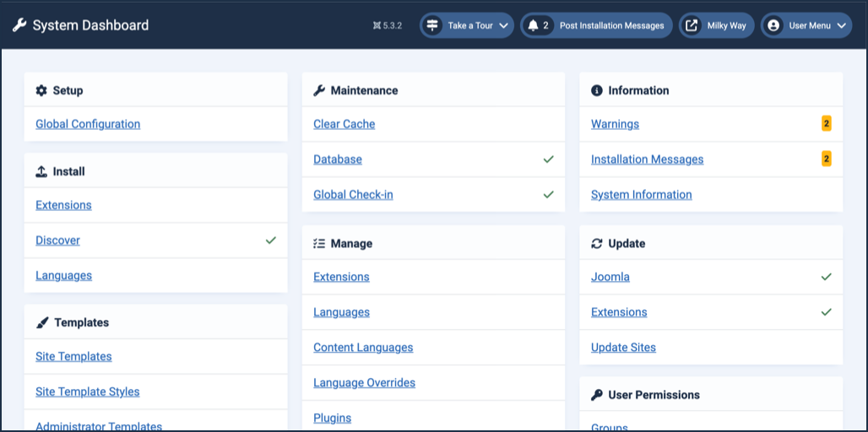Open Site Template Styles link
The image size is (868, 432).
click(x=88, y=391)
